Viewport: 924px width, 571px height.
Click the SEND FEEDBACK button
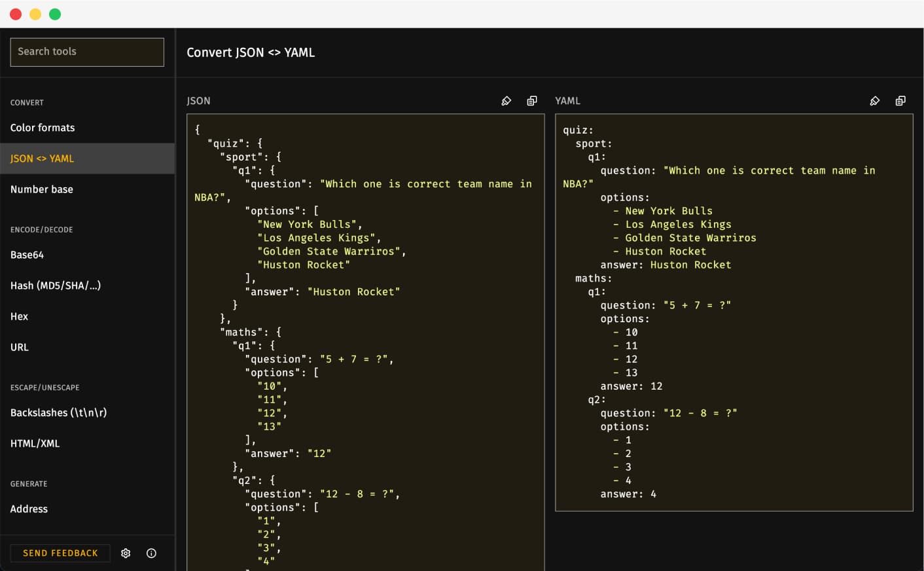point(60,553)
